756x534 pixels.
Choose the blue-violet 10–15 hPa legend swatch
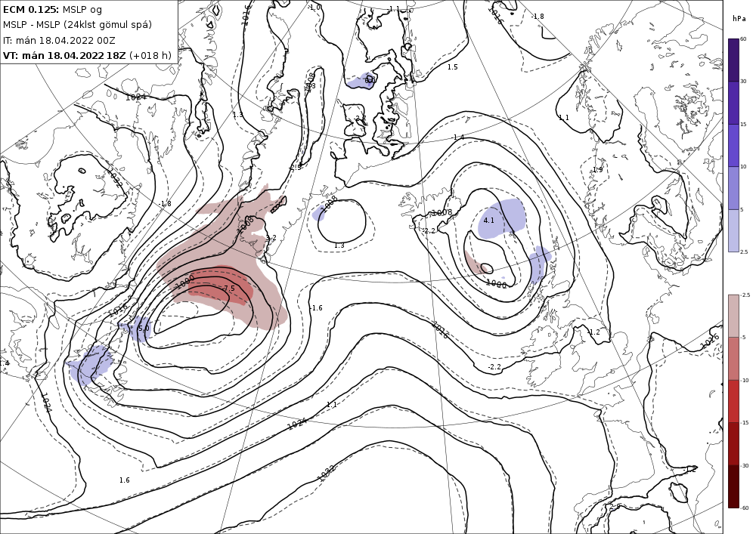[733, 146]
